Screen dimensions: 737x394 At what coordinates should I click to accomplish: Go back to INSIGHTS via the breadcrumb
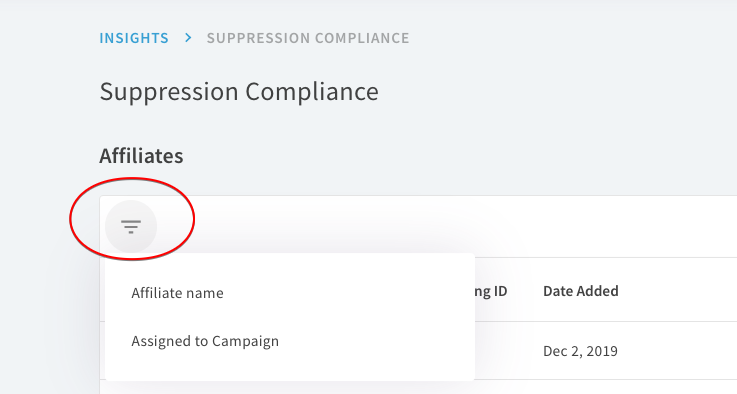pos(134,38)
